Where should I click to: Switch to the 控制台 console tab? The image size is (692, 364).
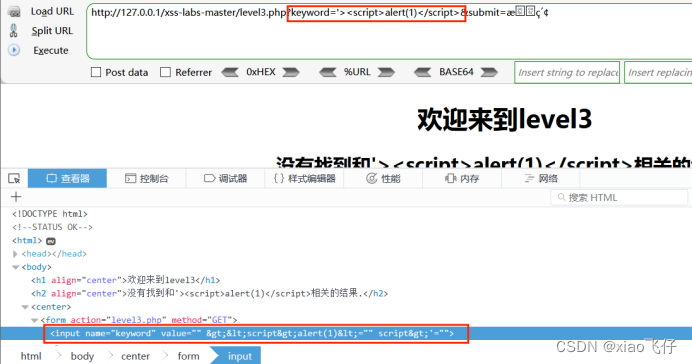pos(147,178)
